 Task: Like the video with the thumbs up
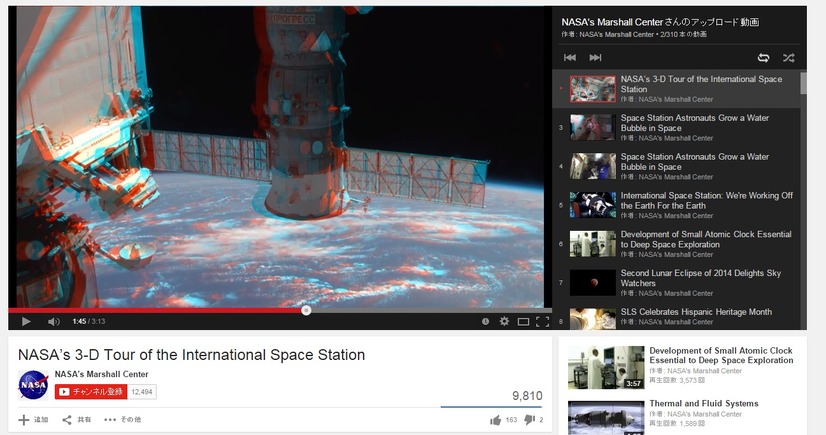pos(496,420)
